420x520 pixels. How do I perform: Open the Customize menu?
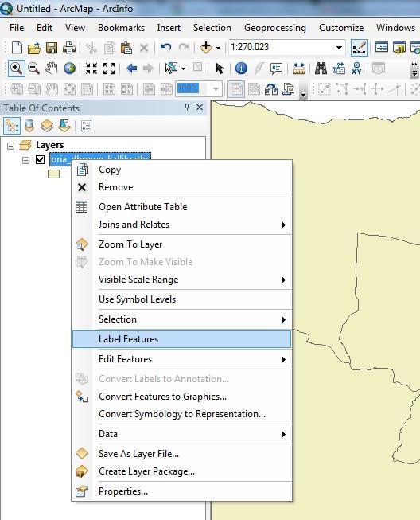(341, 28)
